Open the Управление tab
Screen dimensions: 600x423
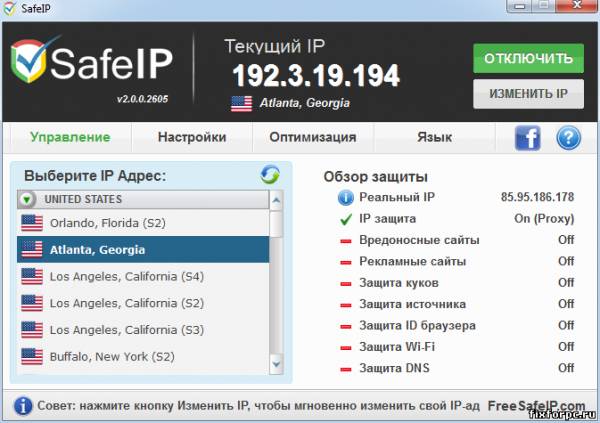click(70, 137)
